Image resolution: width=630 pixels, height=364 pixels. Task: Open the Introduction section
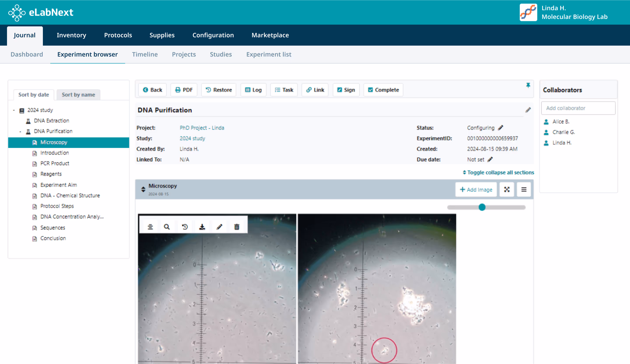point(54,153)
